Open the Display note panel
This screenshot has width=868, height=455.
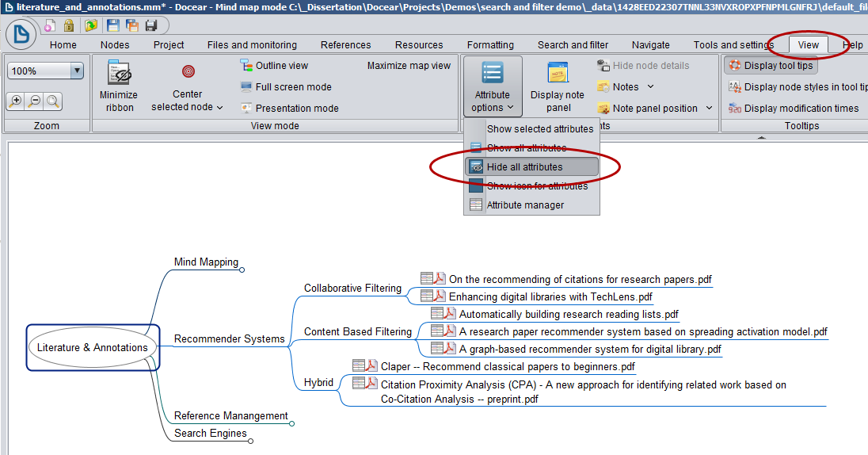pos(558,87)
